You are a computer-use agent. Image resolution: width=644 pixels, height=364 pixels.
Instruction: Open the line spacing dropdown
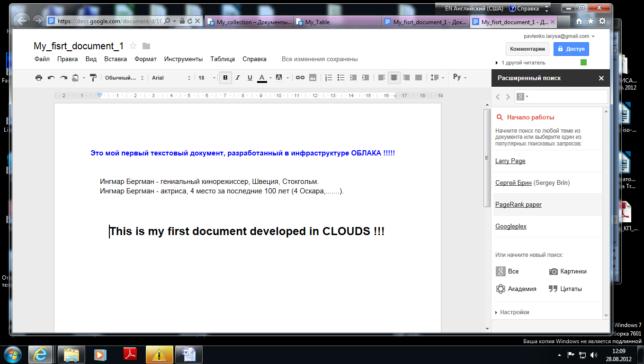tap(437, 78)
